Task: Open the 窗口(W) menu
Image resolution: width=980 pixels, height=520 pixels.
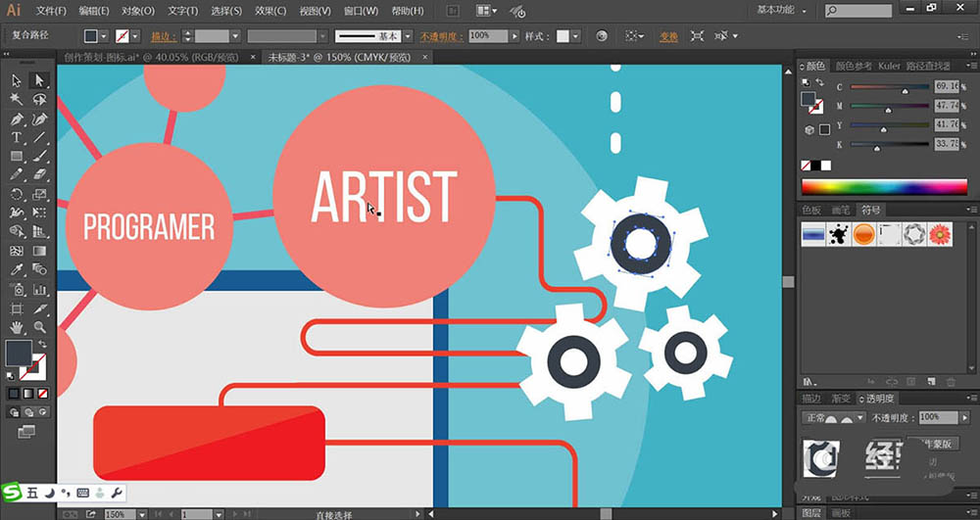Action: coord(361,11)
